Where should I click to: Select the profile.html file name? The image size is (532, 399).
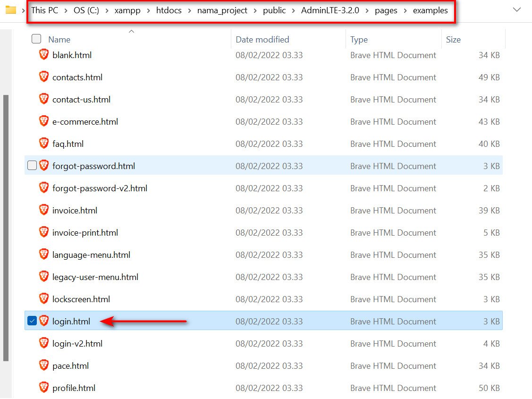pyautogui.click(x=74, y=388)
